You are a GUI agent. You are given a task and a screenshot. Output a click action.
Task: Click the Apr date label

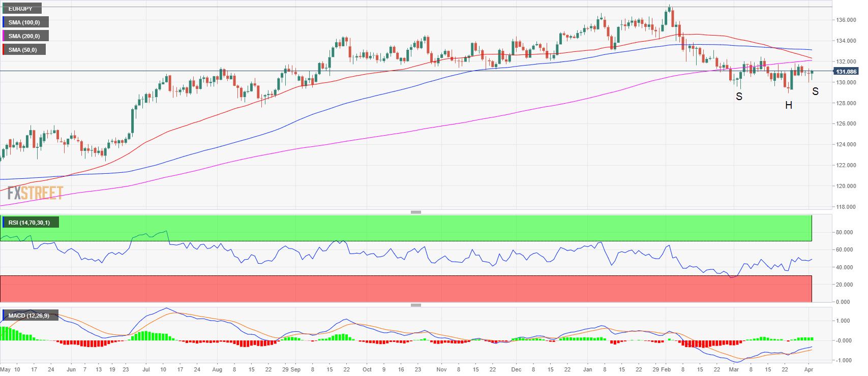click(x=809, y=369)
